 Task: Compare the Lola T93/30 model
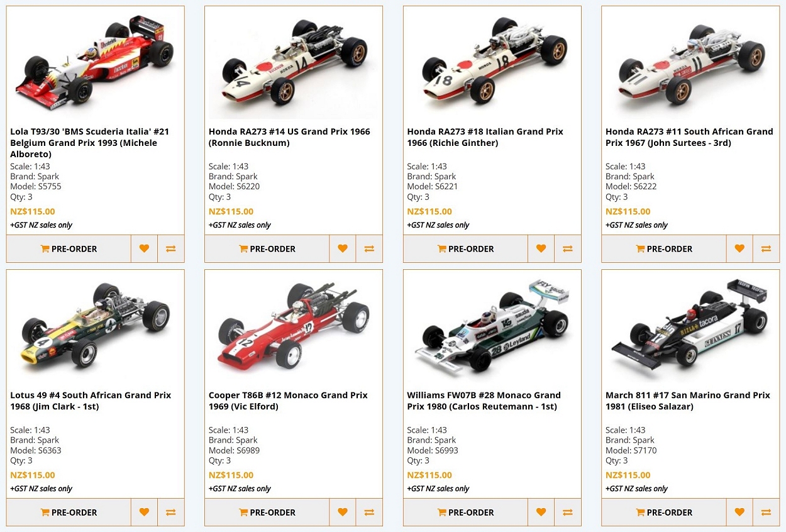(171, 248)
